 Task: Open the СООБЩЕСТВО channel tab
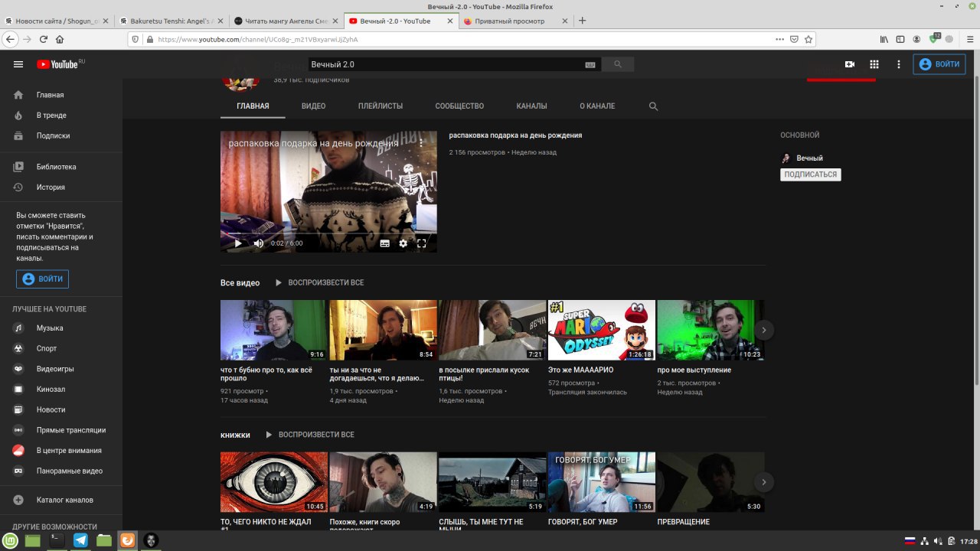point(459,106)
